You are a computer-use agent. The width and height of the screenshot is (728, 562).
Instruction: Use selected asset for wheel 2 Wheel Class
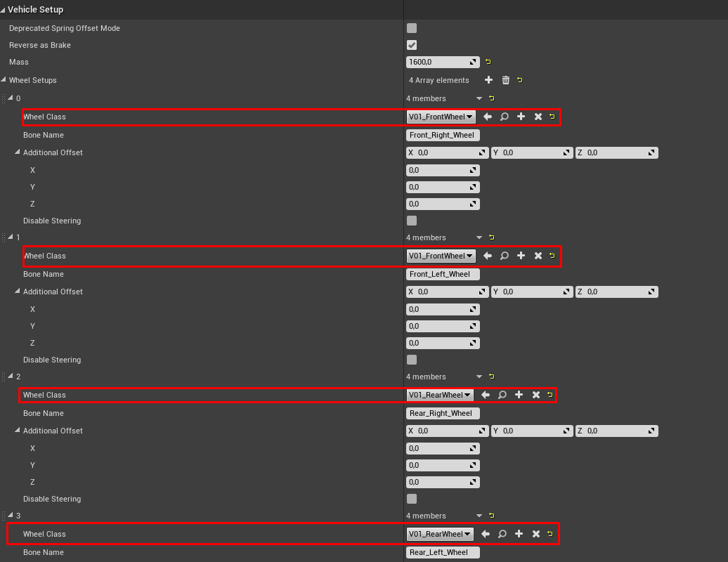pos(485,395)
